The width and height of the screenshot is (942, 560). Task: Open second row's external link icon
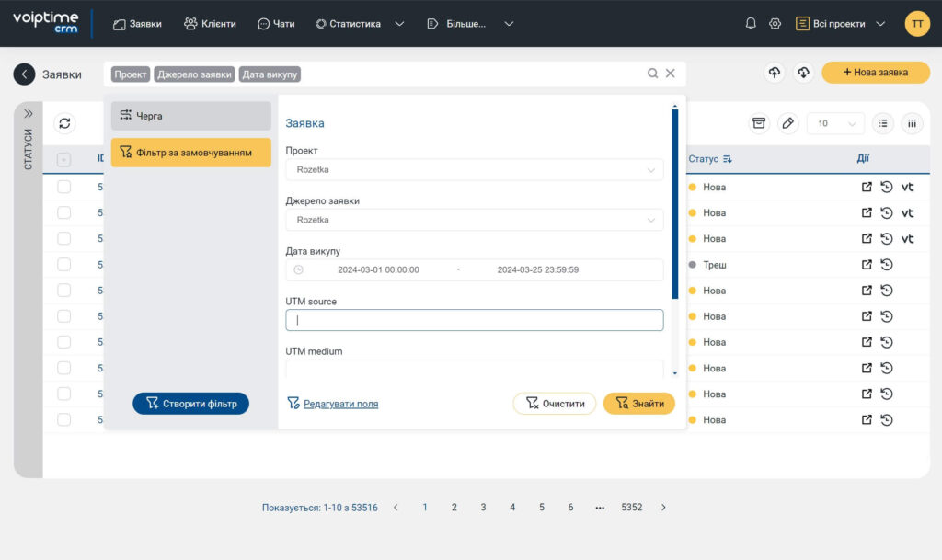867,212
